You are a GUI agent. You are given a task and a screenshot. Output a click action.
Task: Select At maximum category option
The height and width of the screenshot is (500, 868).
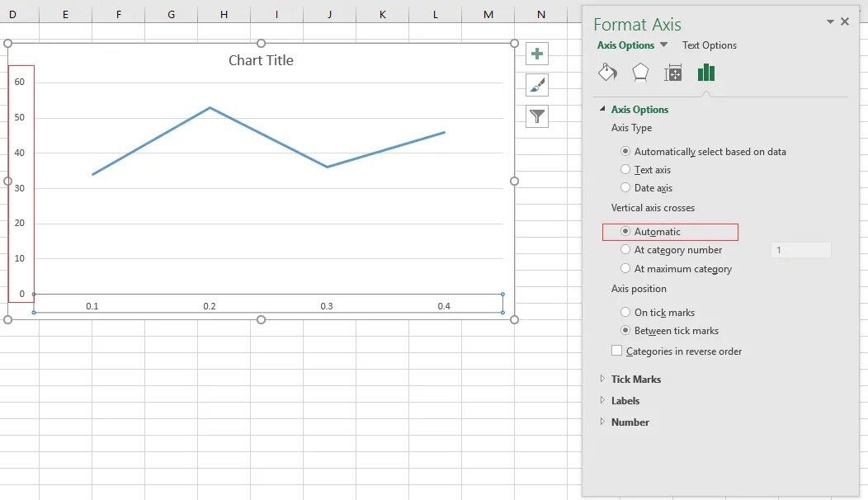click(x=676, y=268)
